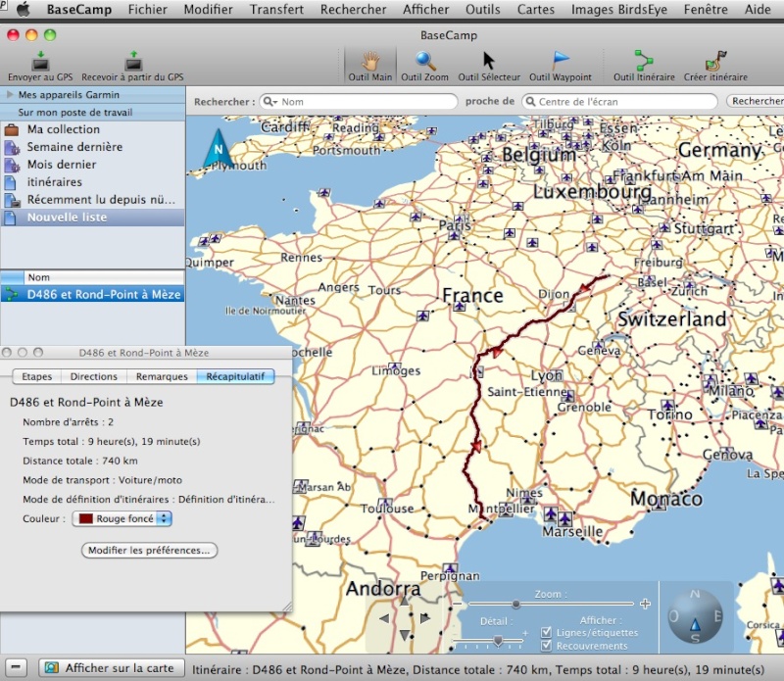784x681 pixels.
Task: Click the compass globe control
Action: pos(695,616)
